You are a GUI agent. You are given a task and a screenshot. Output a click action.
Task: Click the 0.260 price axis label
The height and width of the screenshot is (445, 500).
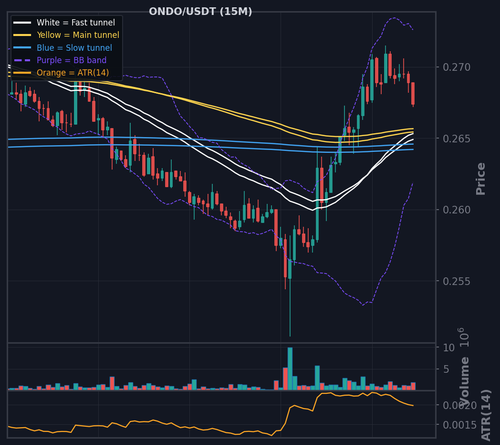[457, 210]
